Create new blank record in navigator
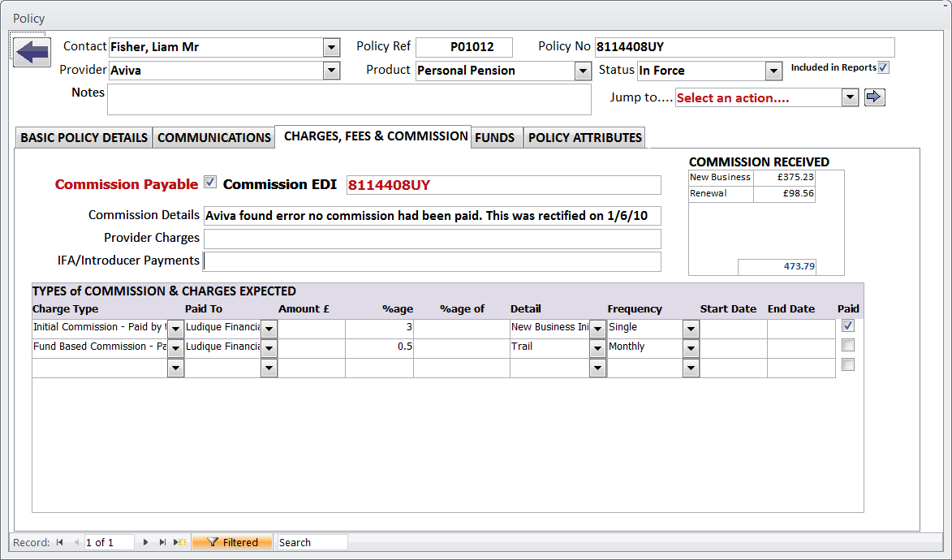Viewport: 952px width, 560px height. click(179, 542)
